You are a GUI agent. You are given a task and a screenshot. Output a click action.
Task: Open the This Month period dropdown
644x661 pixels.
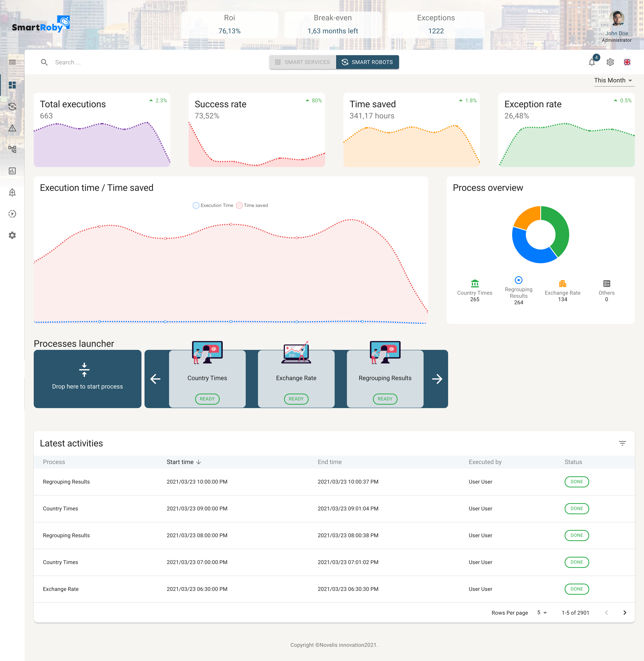[x=614, y=80]
